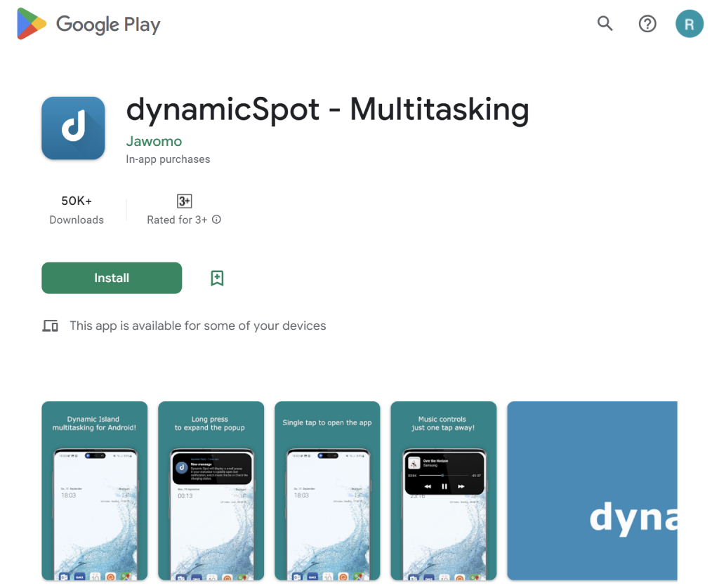Click the Rated for 3+ text
This screenshot has width=719, height=588.
(177, 220)
